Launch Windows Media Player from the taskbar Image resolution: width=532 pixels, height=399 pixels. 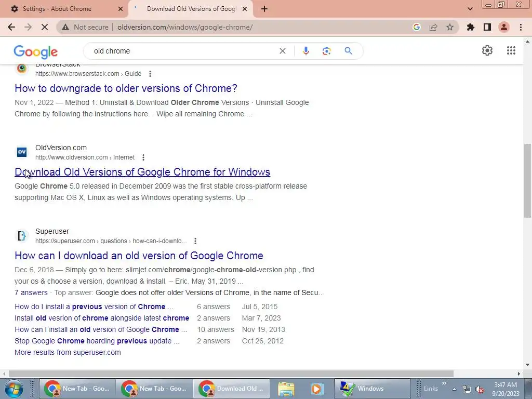tap(317, 389)
